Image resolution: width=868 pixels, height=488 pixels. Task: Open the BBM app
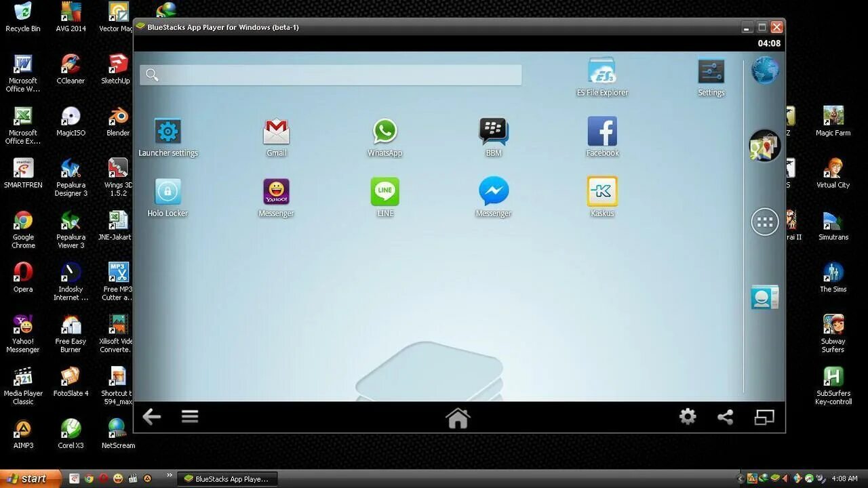point(493,131)
